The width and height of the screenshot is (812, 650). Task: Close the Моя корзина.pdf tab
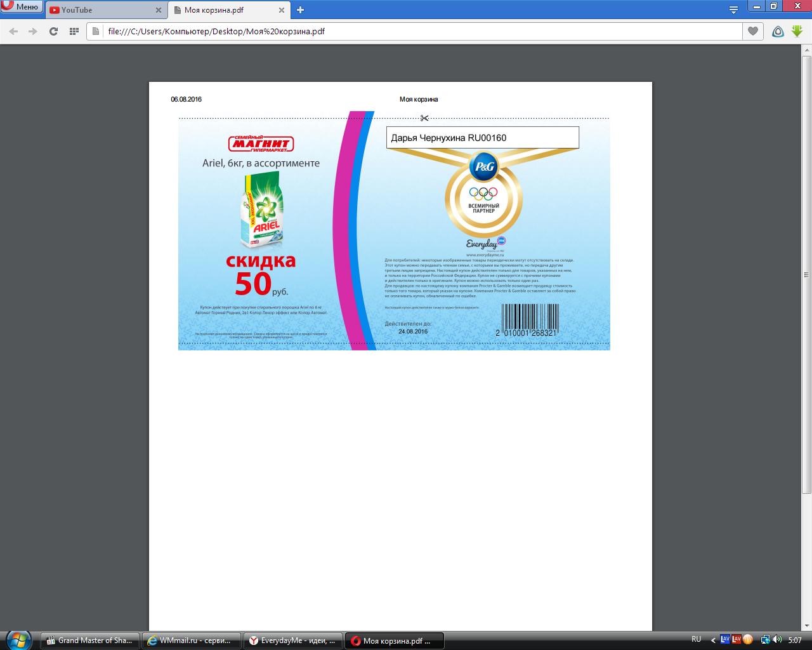(281, 10)
